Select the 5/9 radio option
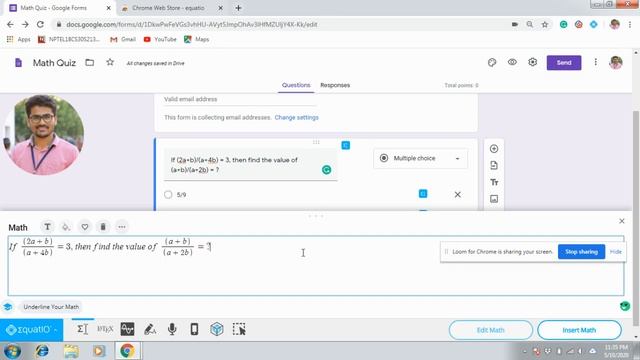This screenshot has height=360, width=640. 168,195
